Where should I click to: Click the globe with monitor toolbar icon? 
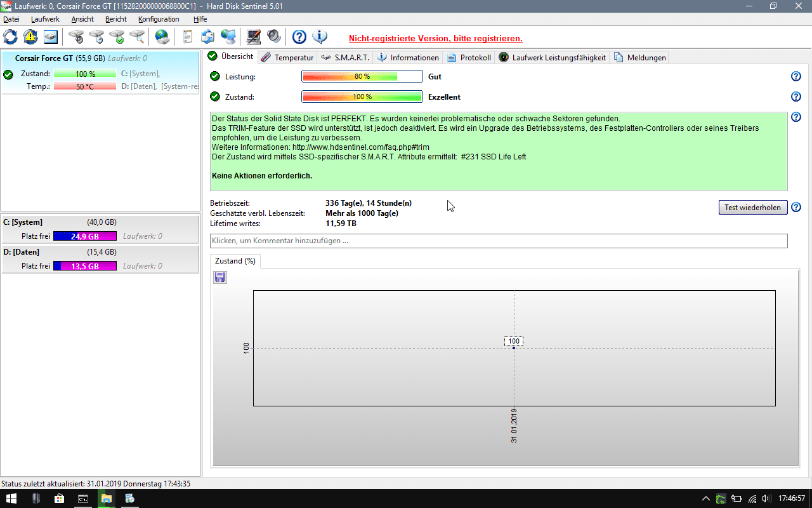pyautogui.click(x=228, y=37)
